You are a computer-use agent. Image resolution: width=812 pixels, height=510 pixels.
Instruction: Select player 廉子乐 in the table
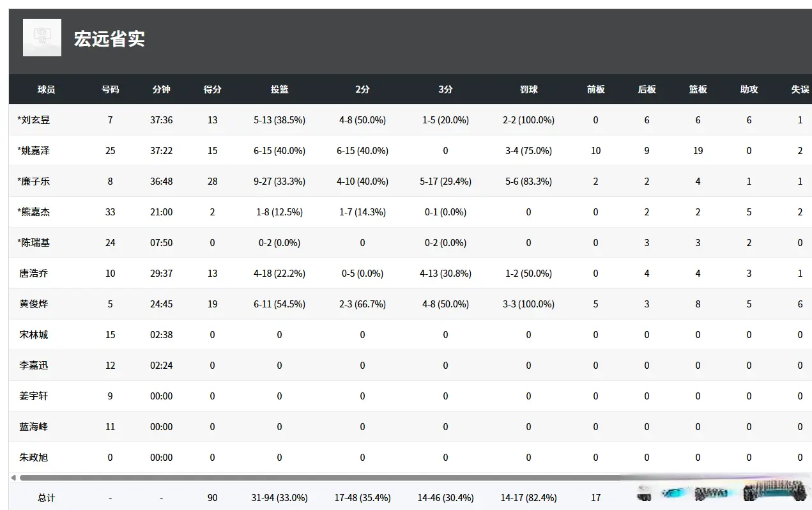(x=34, y=182)
